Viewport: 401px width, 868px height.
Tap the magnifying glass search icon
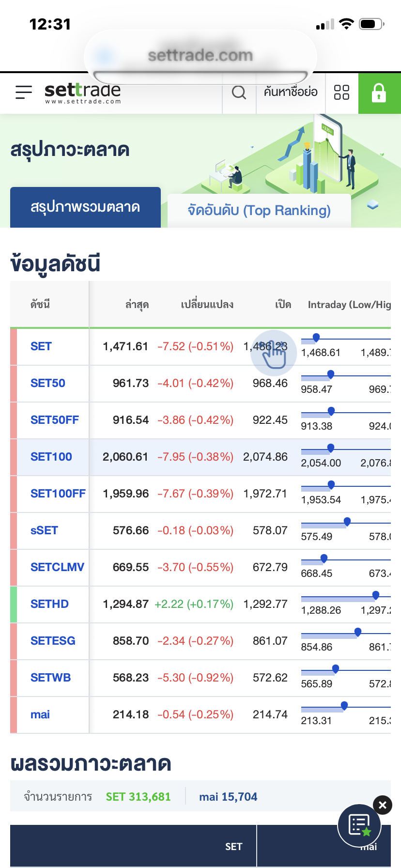click(239, 92)
